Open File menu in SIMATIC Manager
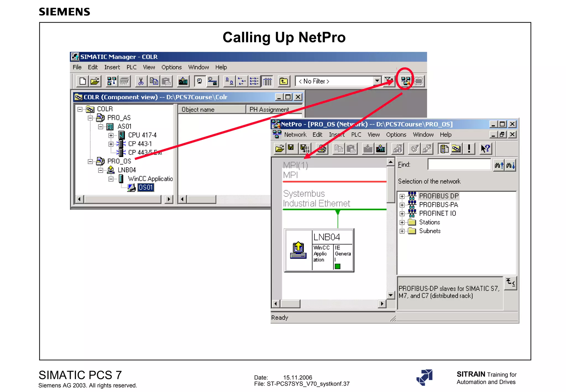The width and height of the screenshot is (566, 392). pyautogui.click(x=77, y=67)
